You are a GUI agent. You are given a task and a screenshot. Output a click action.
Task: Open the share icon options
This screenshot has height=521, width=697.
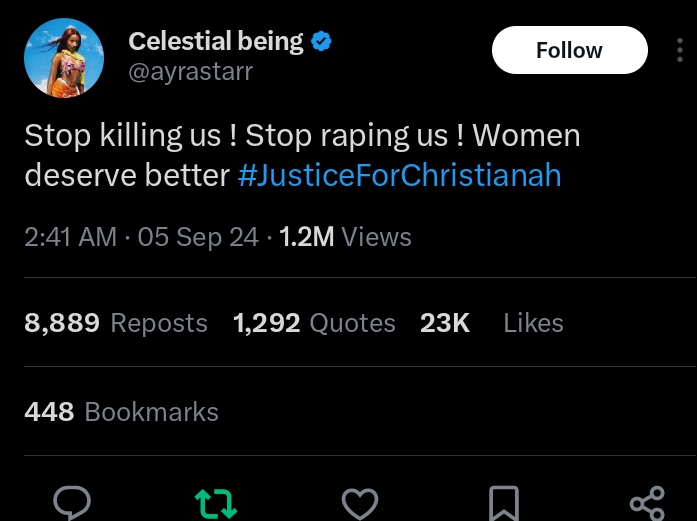(647, 503)
